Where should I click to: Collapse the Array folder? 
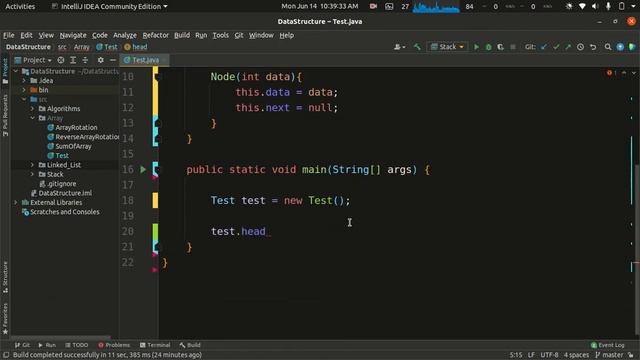(x=33, y=118)
